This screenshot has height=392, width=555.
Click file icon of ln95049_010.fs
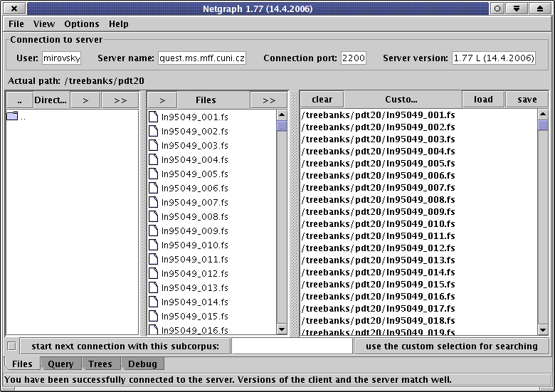(153, 245)
